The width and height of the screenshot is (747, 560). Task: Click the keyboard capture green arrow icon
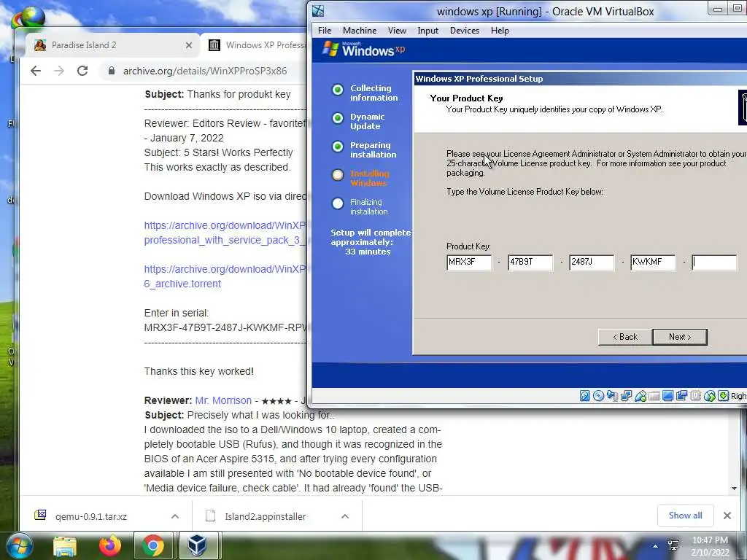(723, 396)
